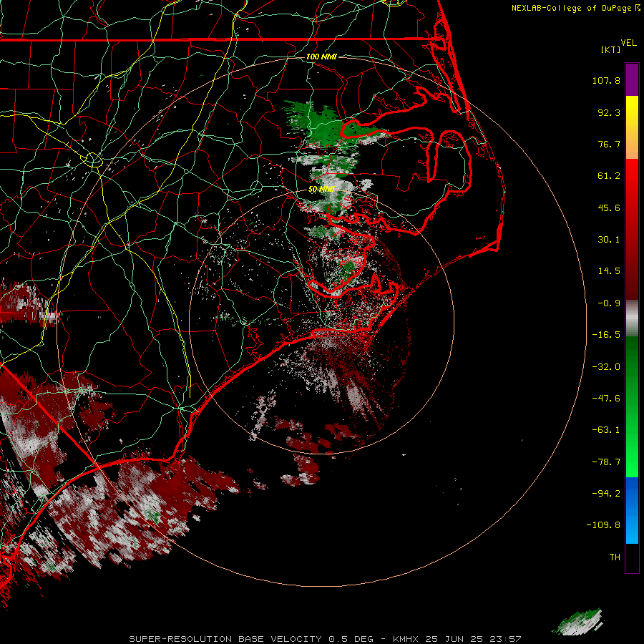Click the [KT] units label
The image size is (644, 644).
pos(611,49)
